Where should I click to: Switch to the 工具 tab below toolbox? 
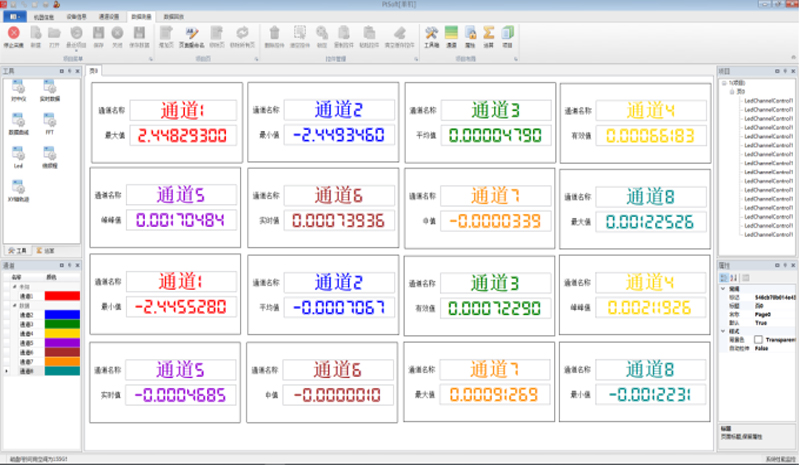pyautogui.click(x=17, y=250)
